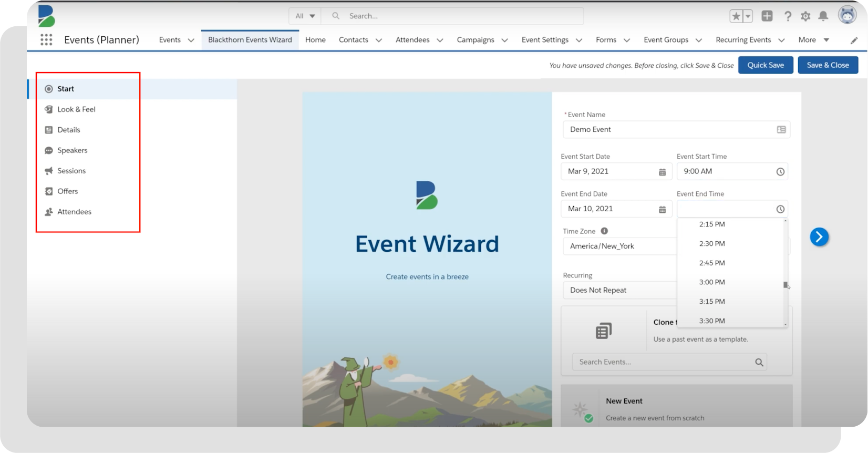Image resolution: width=868 pixels, height=453 pixels.
Task: Expand the Forms tab dropdown chevron
Action: click(x=626, y=40)
